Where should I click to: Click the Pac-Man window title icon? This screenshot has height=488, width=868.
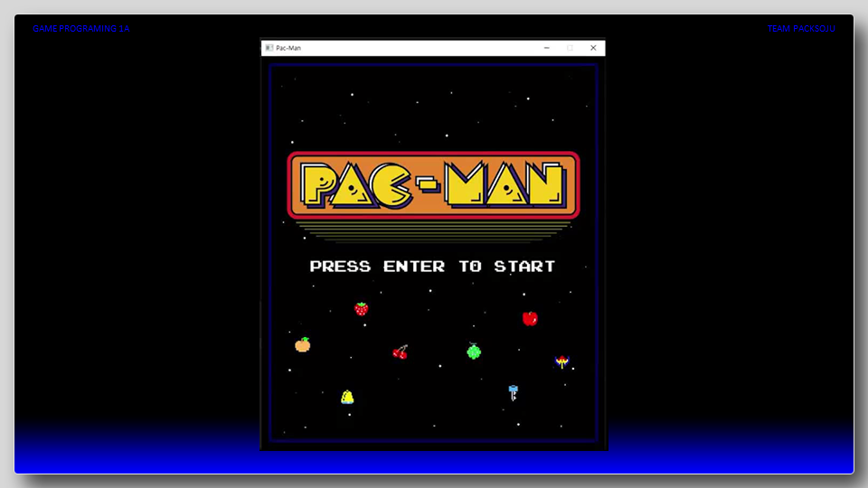coord(269,48)
